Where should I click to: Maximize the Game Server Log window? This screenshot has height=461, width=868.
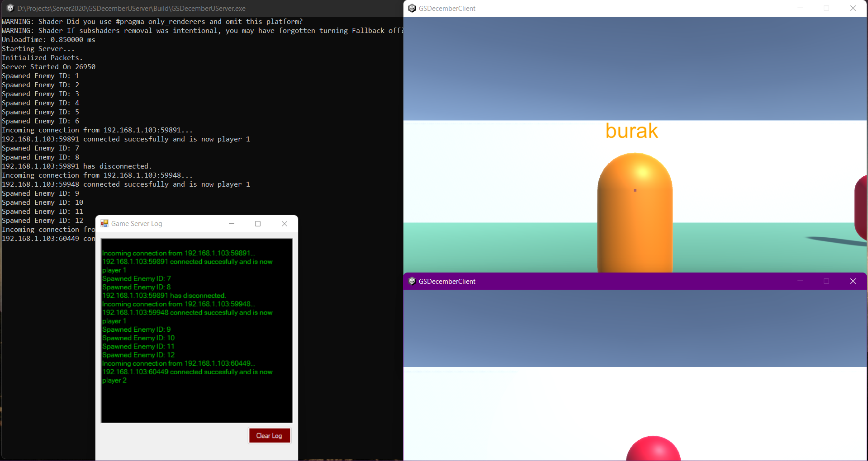click(258, 224)
